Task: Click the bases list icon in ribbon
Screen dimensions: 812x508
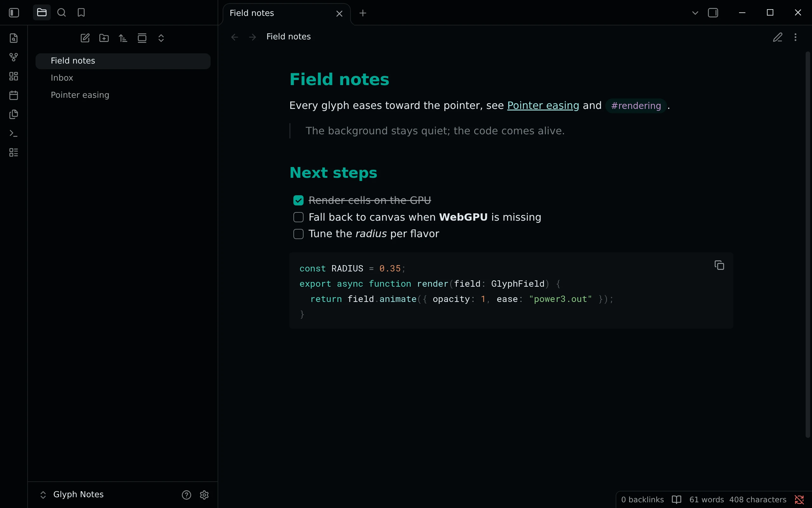Action: 14,152
